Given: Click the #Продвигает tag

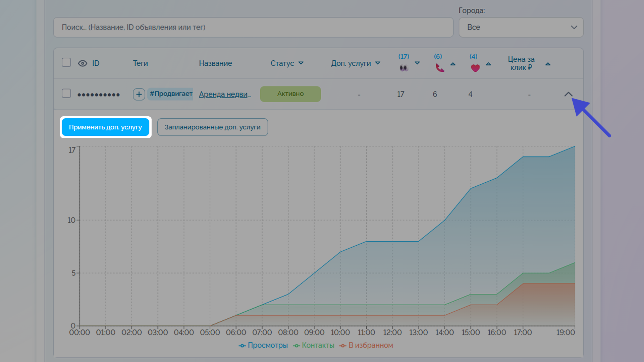Looking at the screenshot, I should point(170,94).
